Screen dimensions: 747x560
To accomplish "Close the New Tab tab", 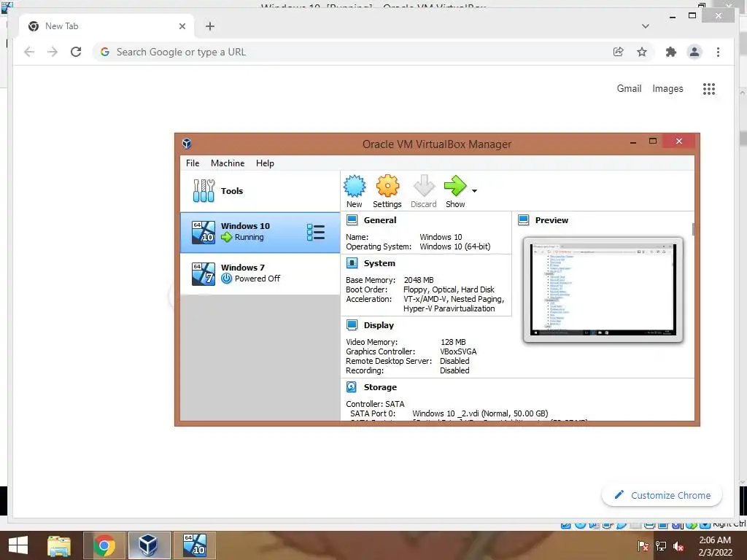I will tap(182, 26).
